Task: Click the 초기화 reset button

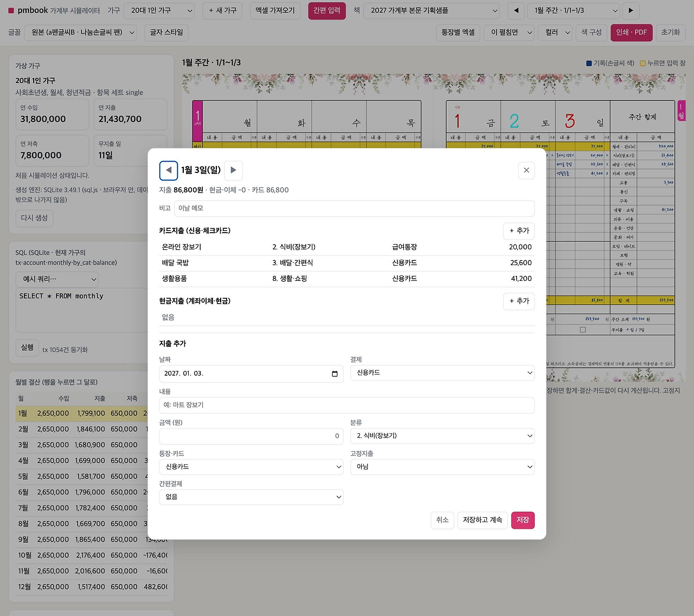Action: [x=671, y=33]
